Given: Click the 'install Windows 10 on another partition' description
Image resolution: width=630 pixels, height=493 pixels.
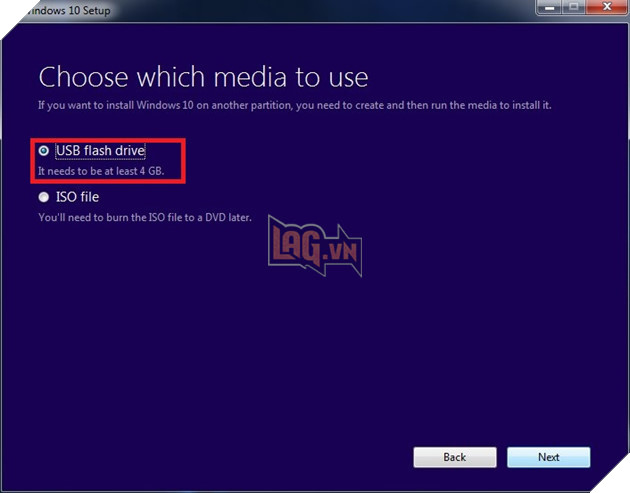Looking at the screenshot, I should coord(295,105).
